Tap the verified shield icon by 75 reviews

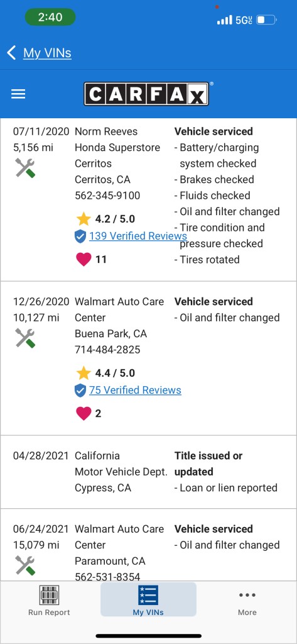(x=80, y=390)
